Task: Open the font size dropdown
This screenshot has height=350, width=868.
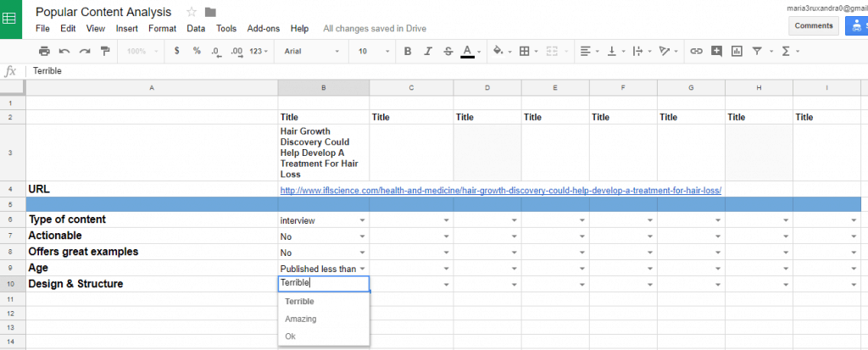Action: tap(373, 51)
